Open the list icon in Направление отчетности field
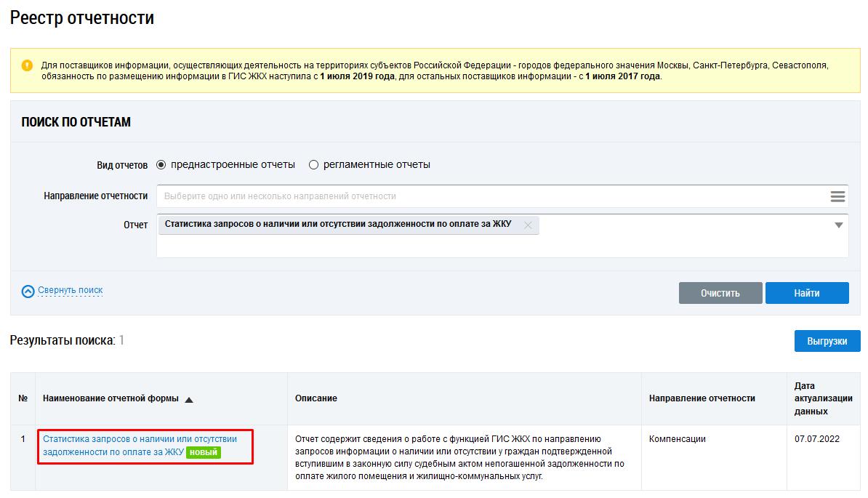This screenshot has width=868, height=498. 837,196
